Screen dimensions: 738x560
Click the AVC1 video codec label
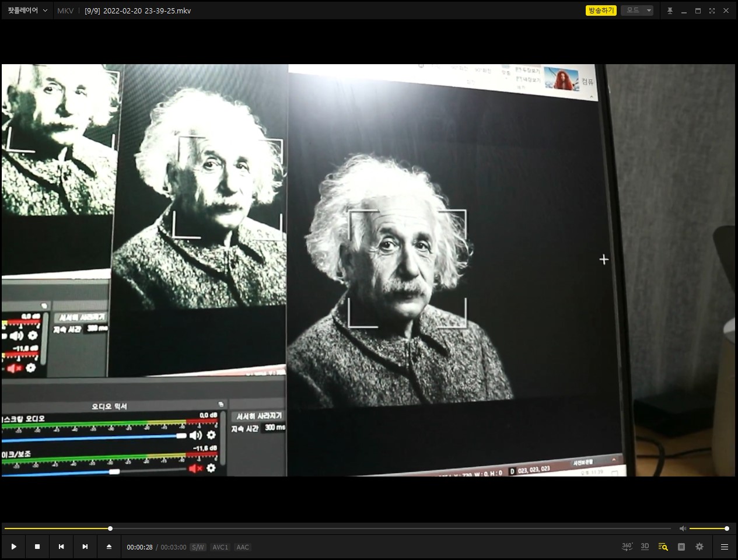pos(221,547)
